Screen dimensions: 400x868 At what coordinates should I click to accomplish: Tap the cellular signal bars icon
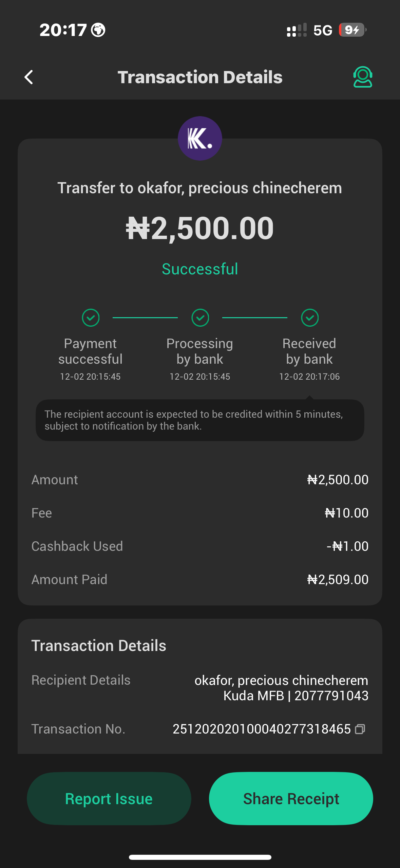pyautogui.click(x=297, y=30)
